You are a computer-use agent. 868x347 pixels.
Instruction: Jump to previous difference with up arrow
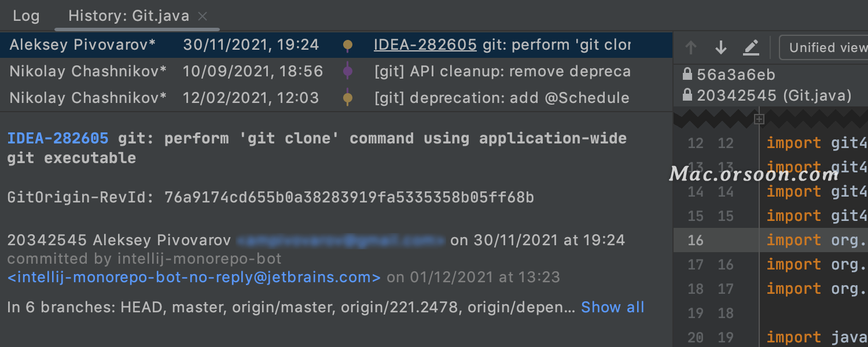pyautogui.click(x=691, y=47)
